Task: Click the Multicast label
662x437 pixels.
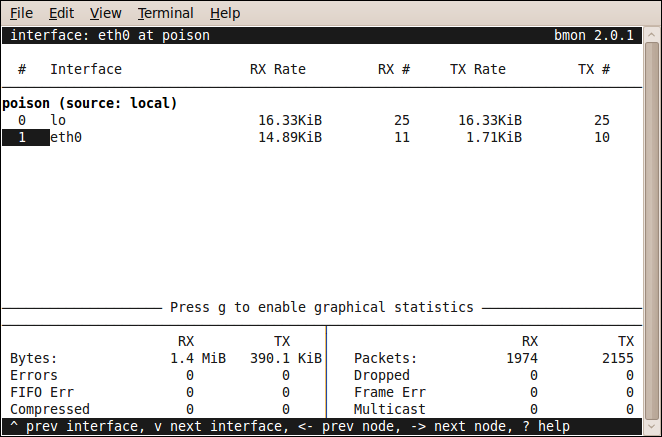Action: 390,409
